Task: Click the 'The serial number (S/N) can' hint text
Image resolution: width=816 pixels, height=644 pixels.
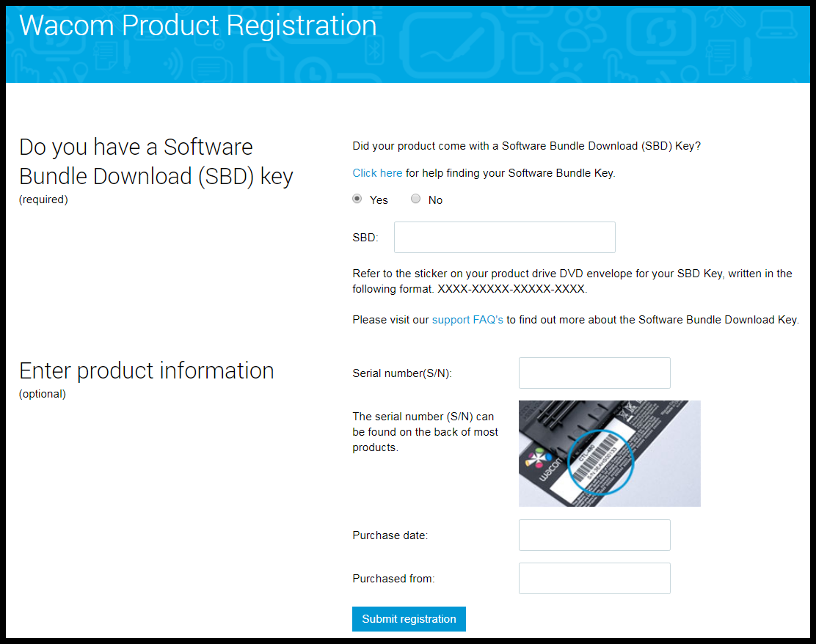Action: pyautogui.click(x=423, y=416)
